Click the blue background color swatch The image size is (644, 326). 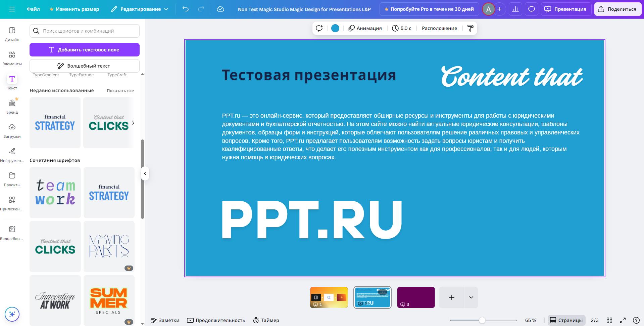[x=335, y=28]
